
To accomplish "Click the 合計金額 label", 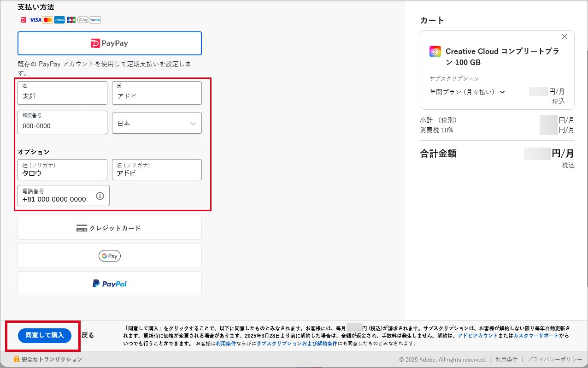I will 438,154.
